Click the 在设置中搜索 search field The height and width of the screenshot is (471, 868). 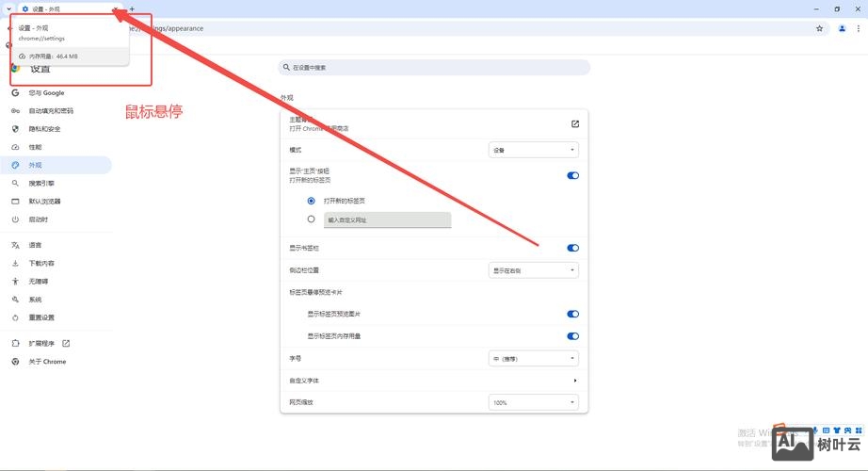tap(434, 68)
